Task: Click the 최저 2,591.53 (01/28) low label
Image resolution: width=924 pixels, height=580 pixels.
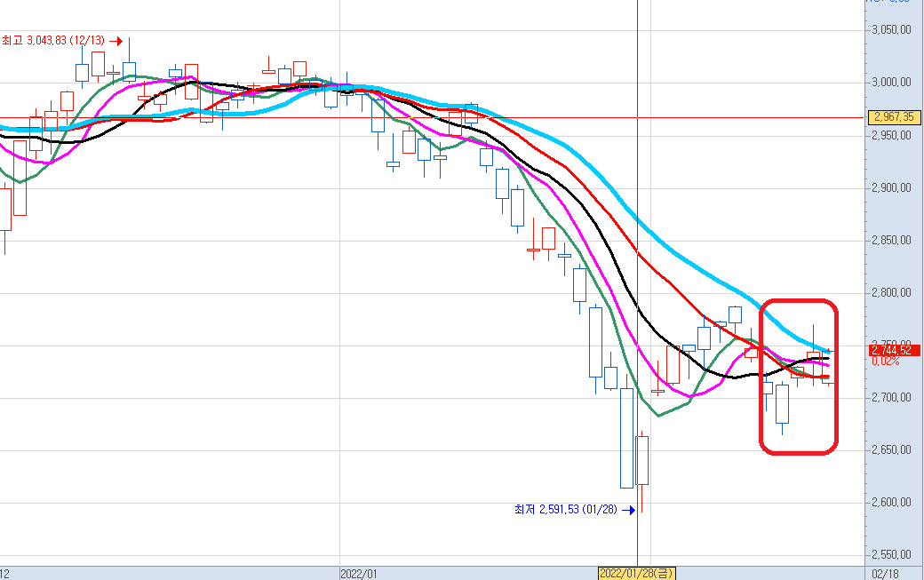Action: pyautogui.click(x=566, y=509)
